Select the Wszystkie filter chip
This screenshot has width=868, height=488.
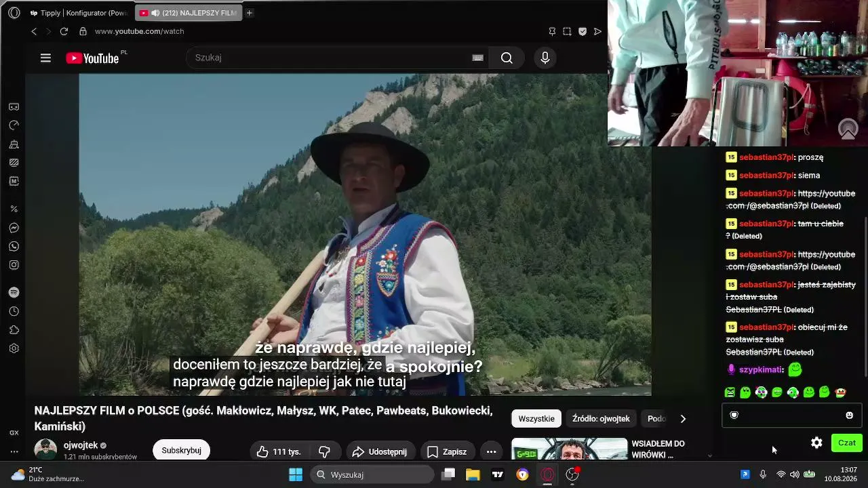(536, 419)
